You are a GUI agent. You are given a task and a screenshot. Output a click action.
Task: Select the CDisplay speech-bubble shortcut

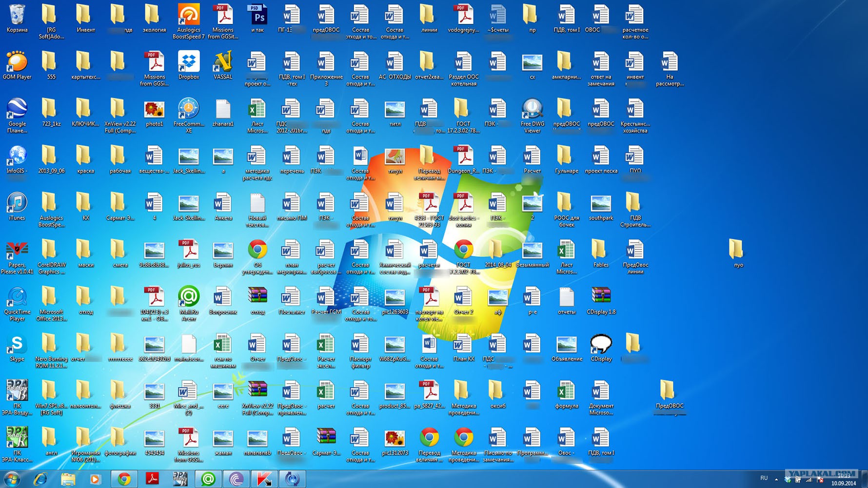click(601, 348)
